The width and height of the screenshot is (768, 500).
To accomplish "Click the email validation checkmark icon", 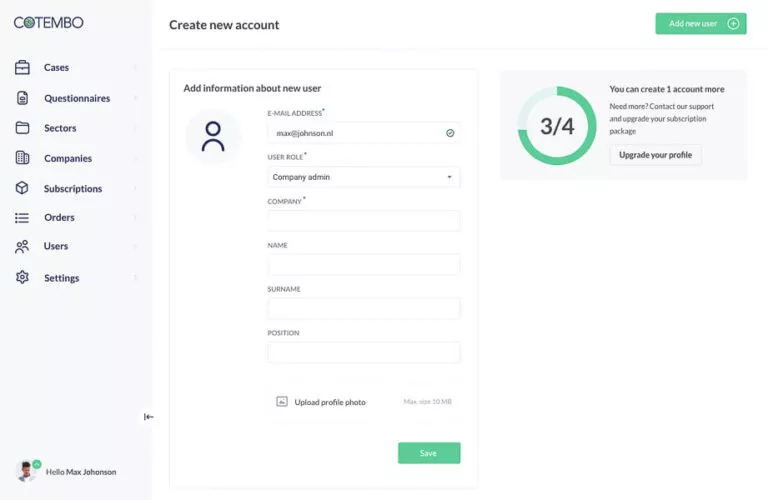I will pos(450,133).
